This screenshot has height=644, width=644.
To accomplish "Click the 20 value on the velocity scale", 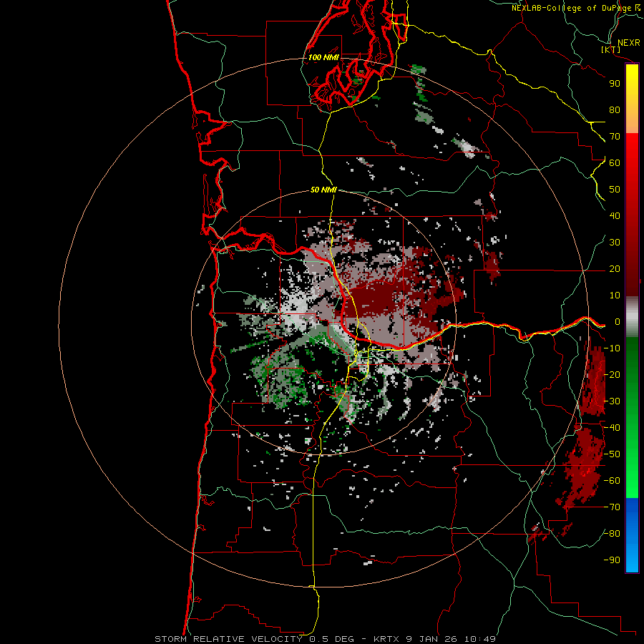I will 615,268.
